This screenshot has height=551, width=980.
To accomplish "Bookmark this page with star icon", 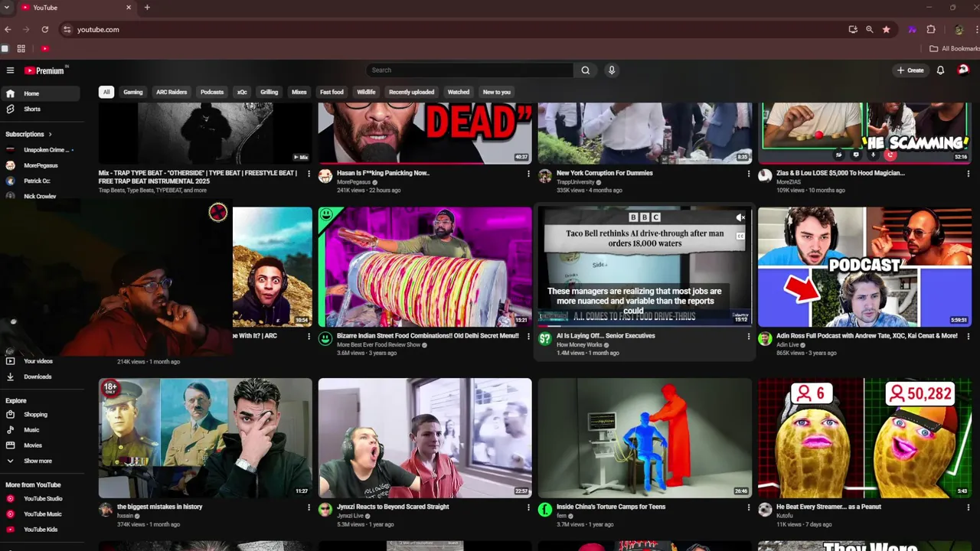I will [x=886, y=29].
